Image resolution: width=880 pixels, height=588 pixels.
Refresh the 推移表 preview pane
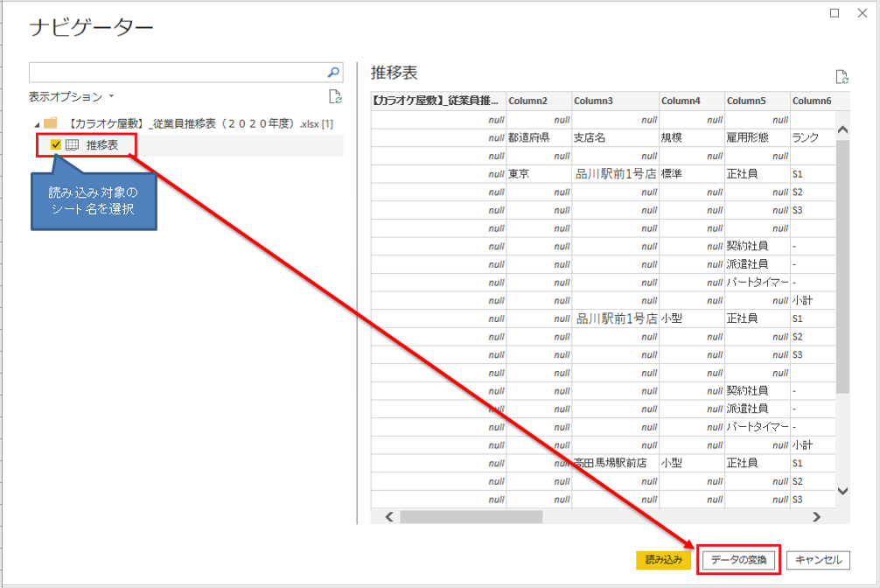pos(842,78)
